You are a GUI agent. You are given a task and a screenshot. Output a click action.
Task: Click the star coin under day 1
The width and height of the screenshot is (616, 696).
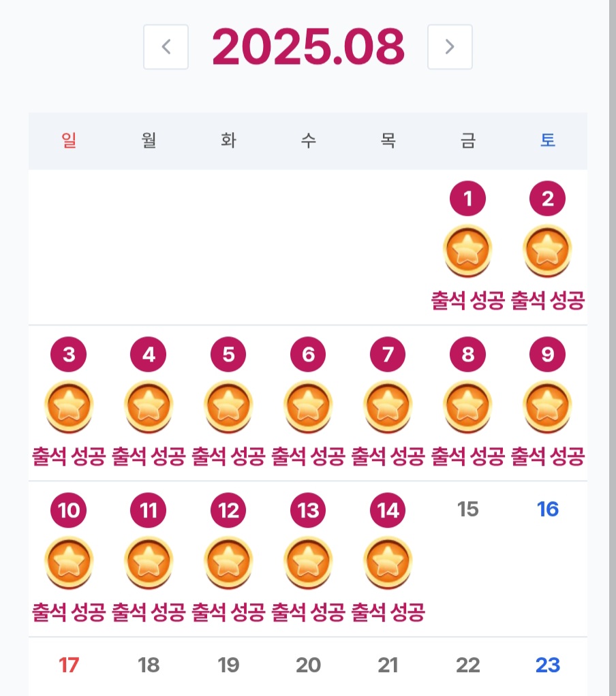pyautogui.click(x=467, y=250)
